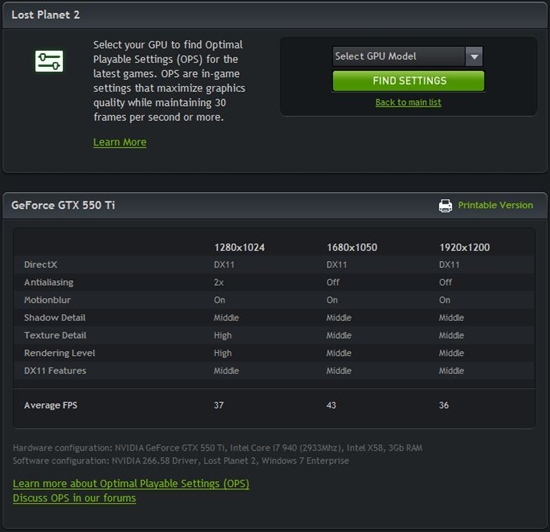Click the Lost Planet 2 heading

45,15
